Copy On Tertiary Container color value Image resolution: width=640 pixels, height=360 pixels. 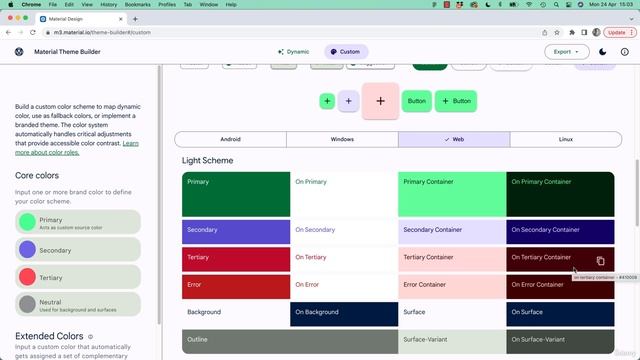tap(600, 261)
